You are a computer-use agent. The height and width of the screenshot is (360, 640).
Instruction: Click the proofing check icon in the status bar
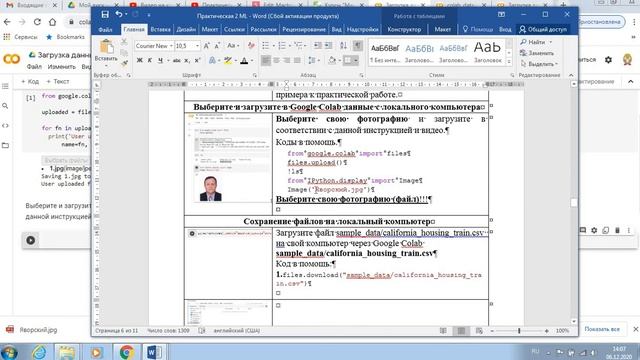(202, 331)
